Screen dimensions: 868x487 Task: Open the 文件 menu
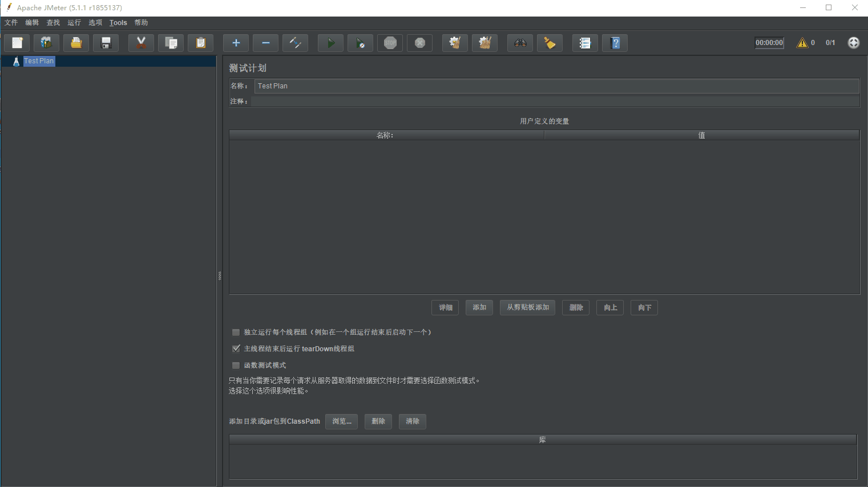(11, 23)
